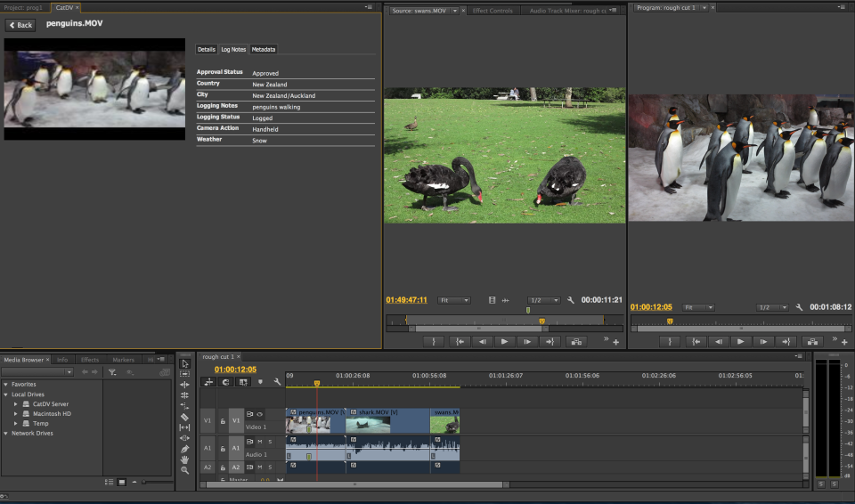Mute the Audio 1 track
855x504 pixels.
[x=260, y=442]
